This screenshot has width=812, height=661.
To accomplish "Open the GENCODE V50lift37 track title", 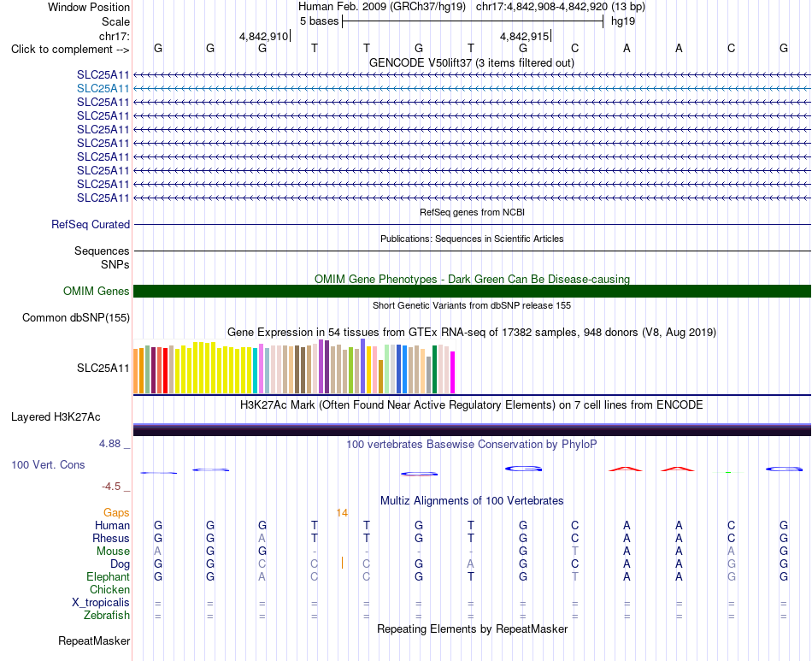I will pos(471,62).
